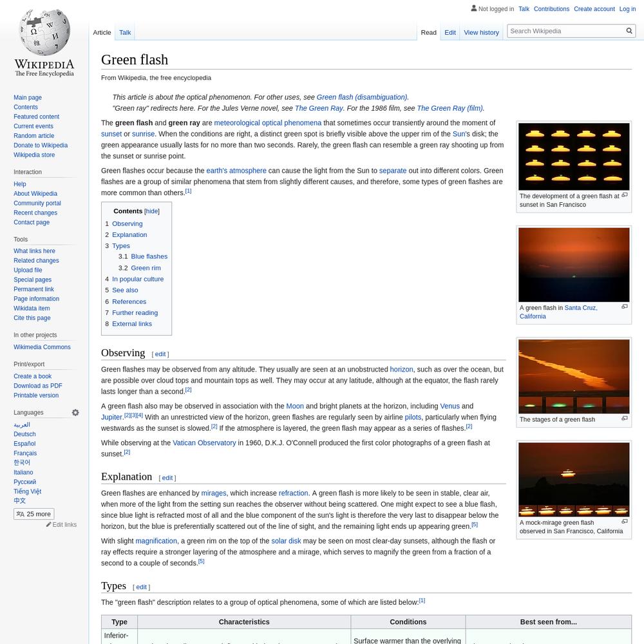
Task: Open the Wikidata item link
Action: [x=32, y=308]
